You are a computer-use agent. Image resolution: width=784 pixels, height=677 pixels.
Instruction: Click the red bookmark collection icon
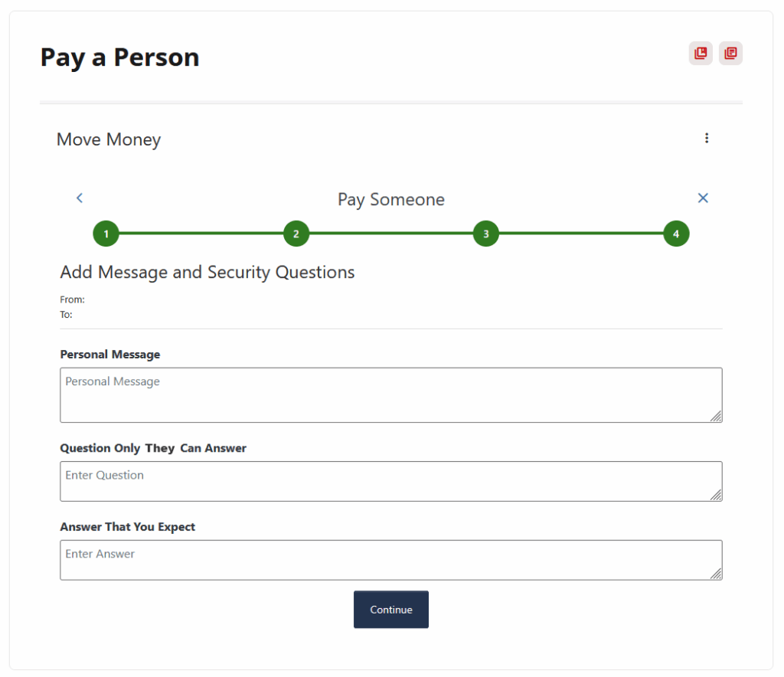(701, 54)
